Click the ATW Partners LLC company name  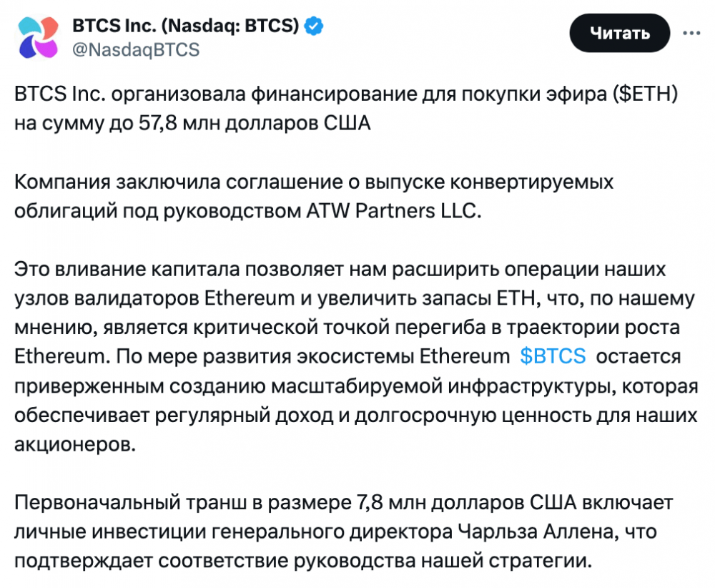click(x=394, y=210)
